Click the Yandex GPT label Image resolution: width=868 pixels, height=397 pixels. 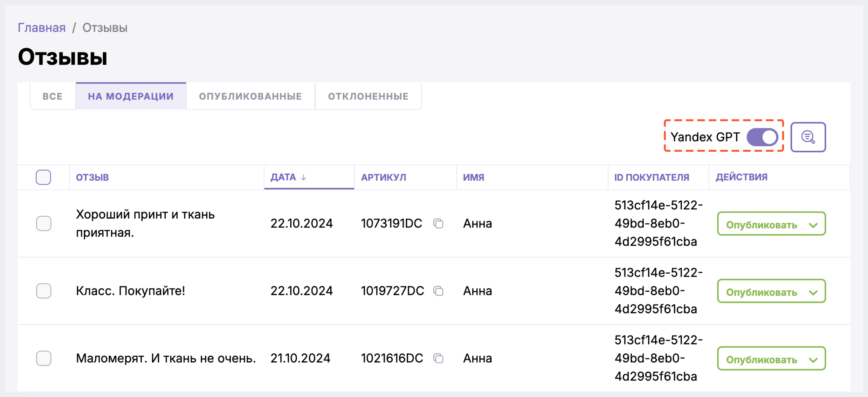[x=705, y=137]
